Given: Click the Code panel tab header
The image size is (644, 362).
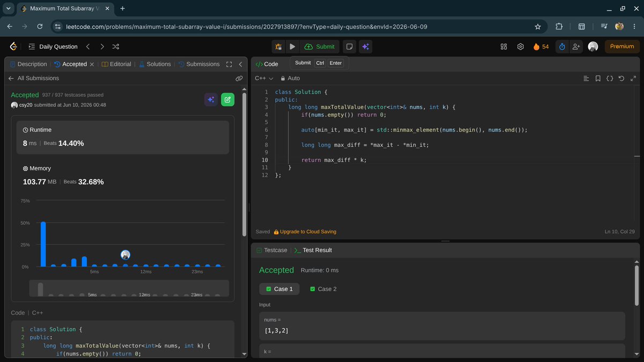Looking at the screenshot, I should pyautogui.click(x=267, y=64).
